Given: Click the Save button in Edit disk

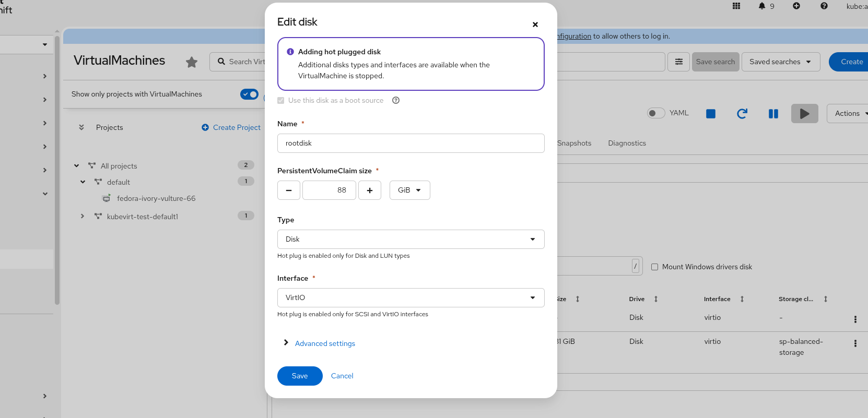Looking at the screenshot, I should pos(300,376).
